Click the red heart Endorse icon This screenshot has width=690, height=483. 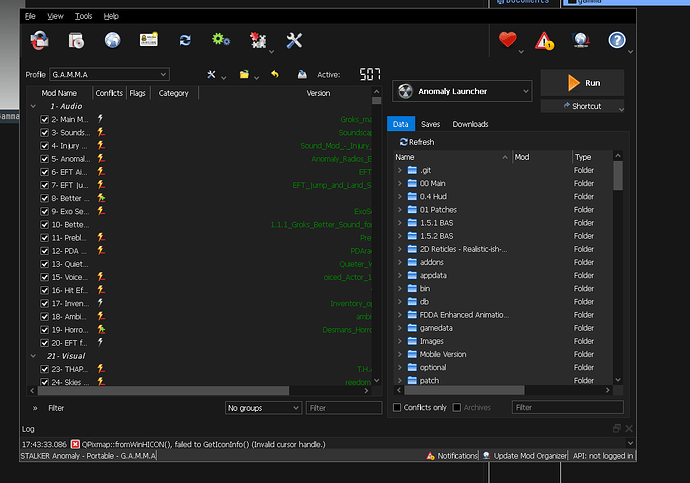[x=507, y=40]
